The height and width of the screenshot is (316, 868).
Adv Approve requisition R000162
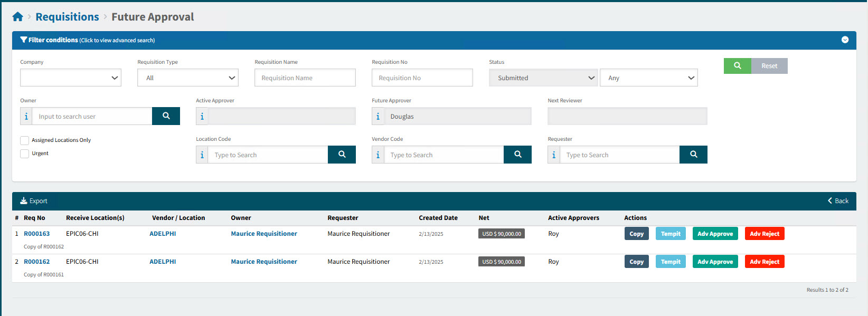[715, 262]
